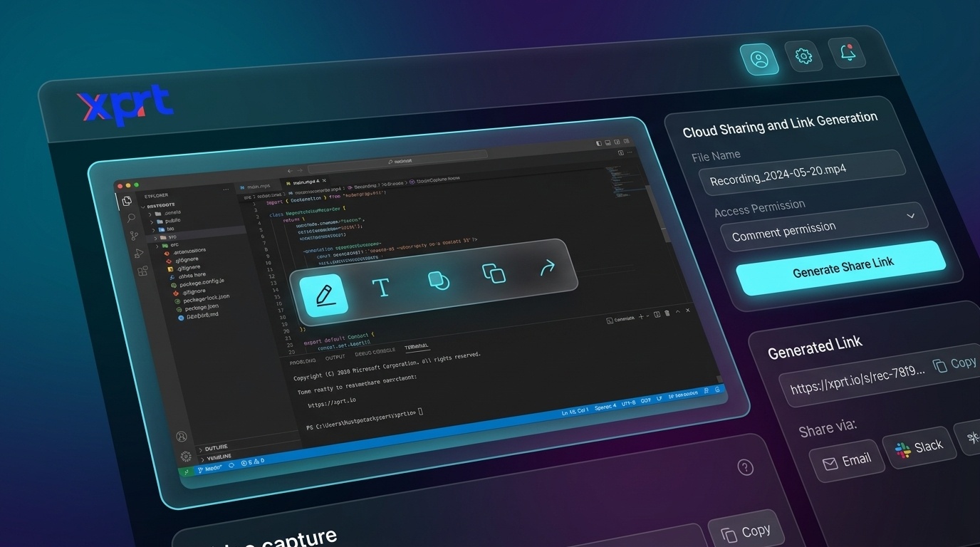
Task: Open the green remote indicator in status bar
Action: 187,472
